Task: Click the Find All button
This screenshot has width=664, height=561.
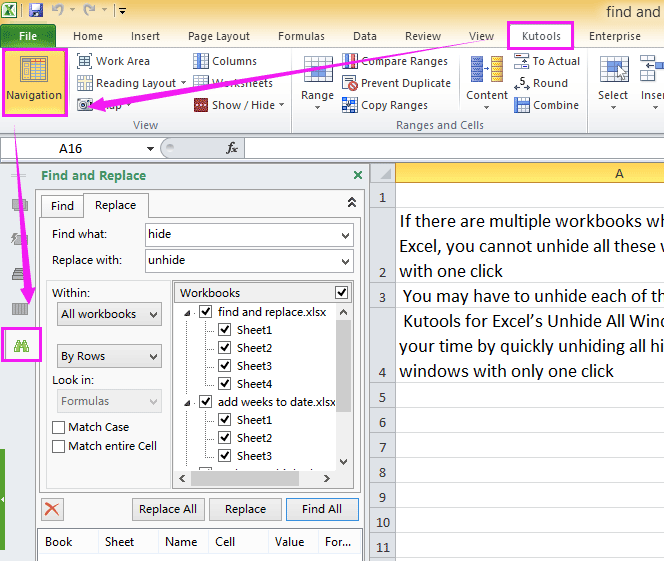Action: 322,509
